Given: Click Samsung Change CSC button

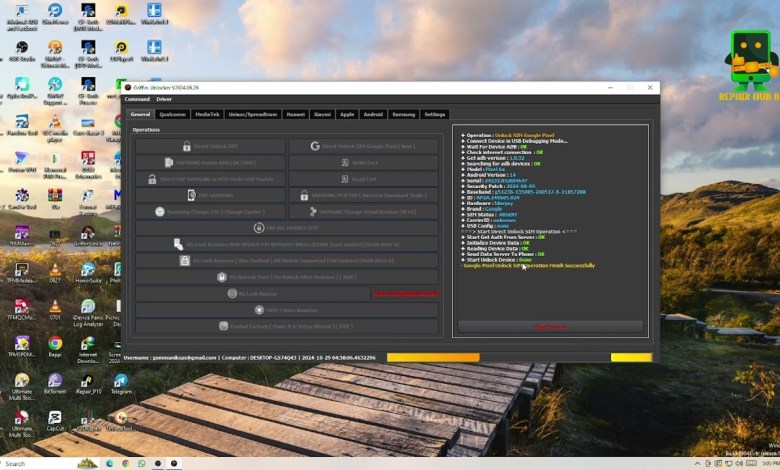Looking at the screenshot, I should click(210, 212).
